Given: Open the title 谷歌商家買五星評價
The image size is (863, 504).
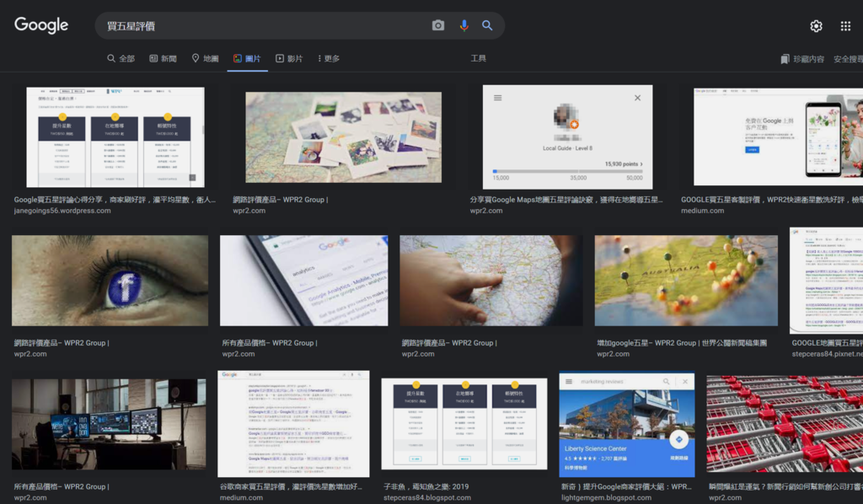Looking at the screenshot, I should 291,486.
